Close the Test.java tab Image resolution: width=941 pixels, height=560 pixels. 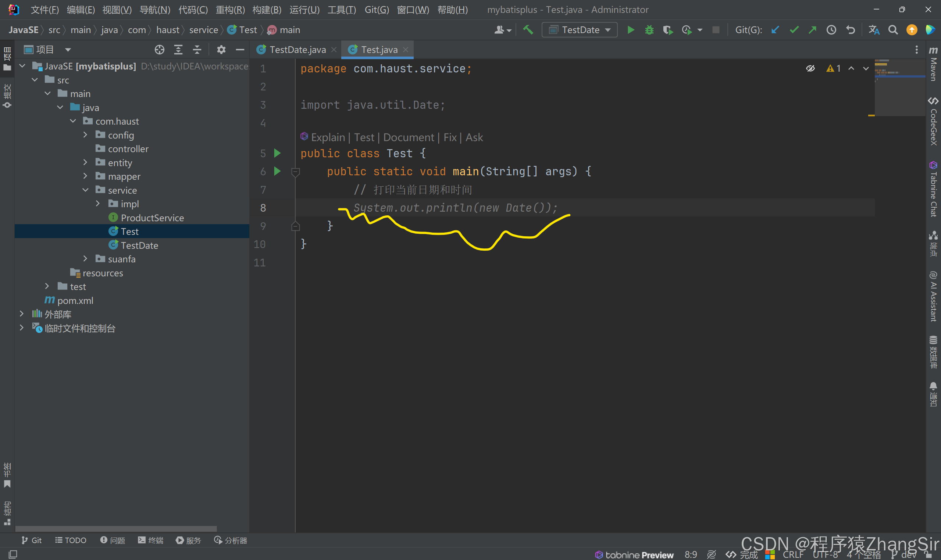pos(406,50)
